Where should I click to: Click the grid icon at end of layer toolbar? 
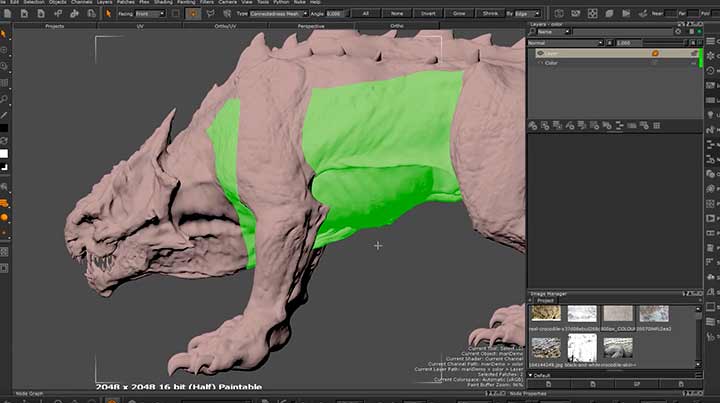click(x=657, y=125)
